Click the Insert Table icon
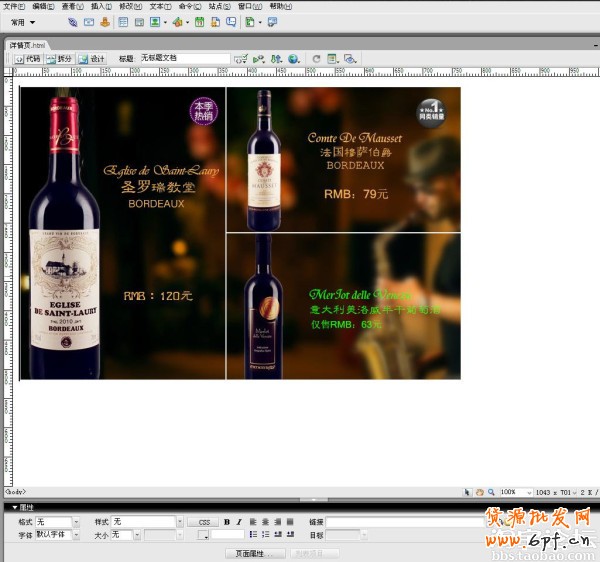The image size is (600, 562). (123, 22)
